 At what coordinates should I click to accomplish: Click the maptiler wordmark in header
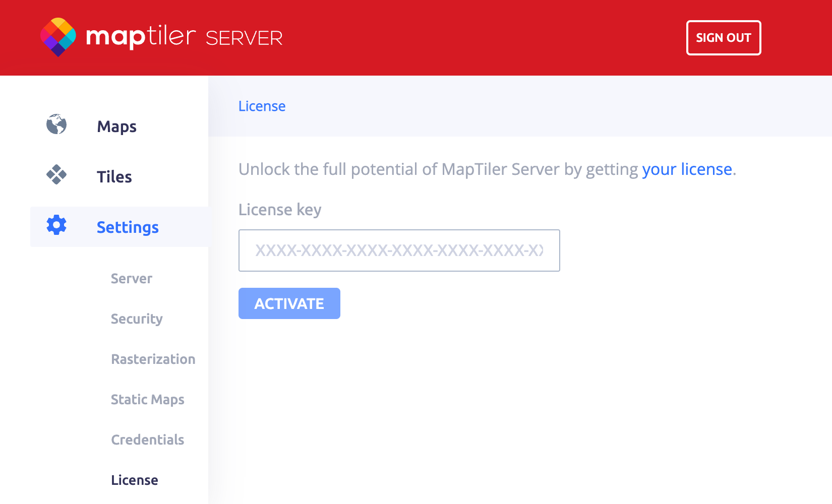tap(140, 37)
